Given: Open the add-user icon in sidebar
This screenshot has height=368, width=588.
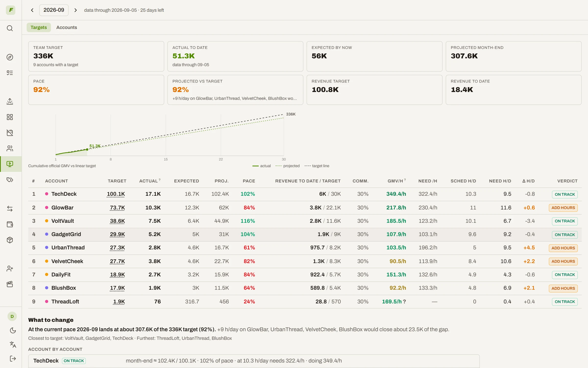Looking at the screenshot, I should click(10, 268).
